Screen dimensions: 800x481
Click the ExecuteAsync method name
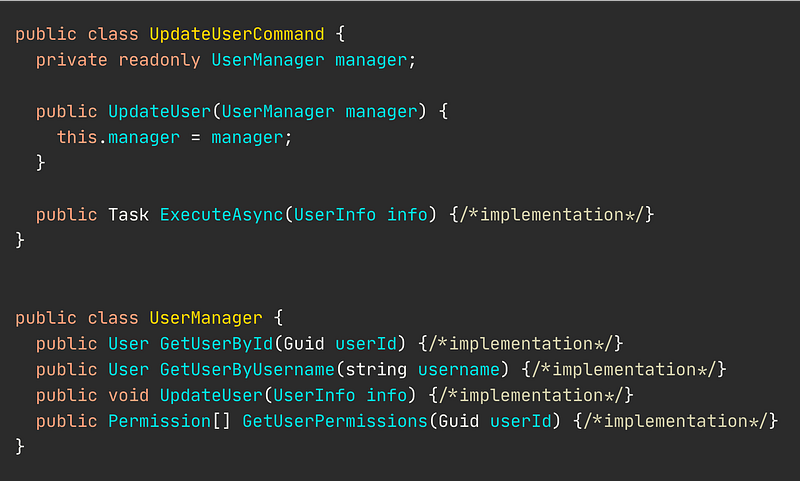tap(221, 215)
